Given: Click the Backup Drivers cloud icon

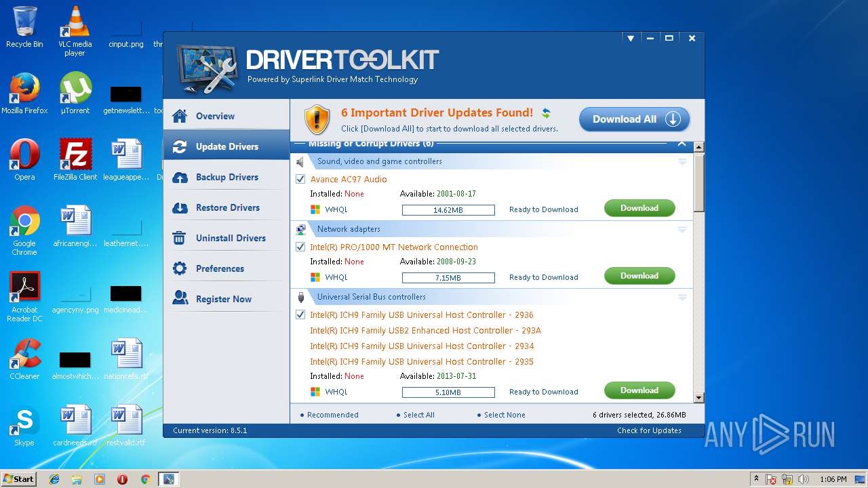Looking at the screenshot, I should pyautogui.click(x=180, y=177).
